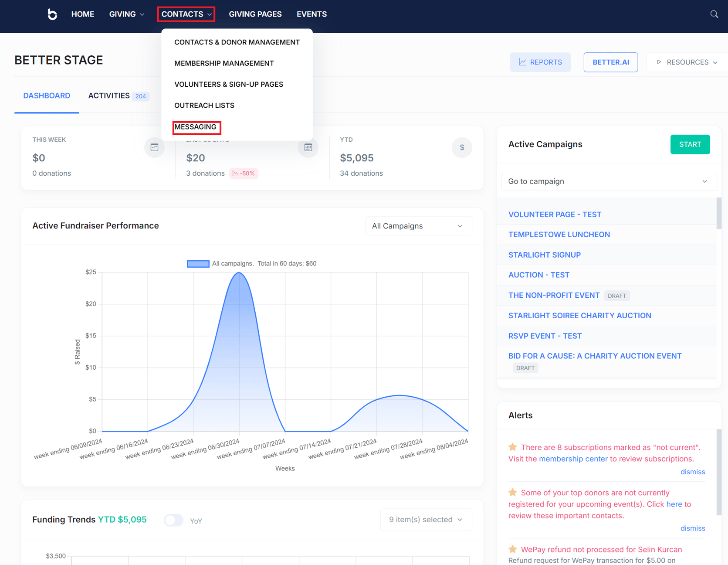Open the search magnifier icon
The image size is (728, 565).
tap(714, 14)
